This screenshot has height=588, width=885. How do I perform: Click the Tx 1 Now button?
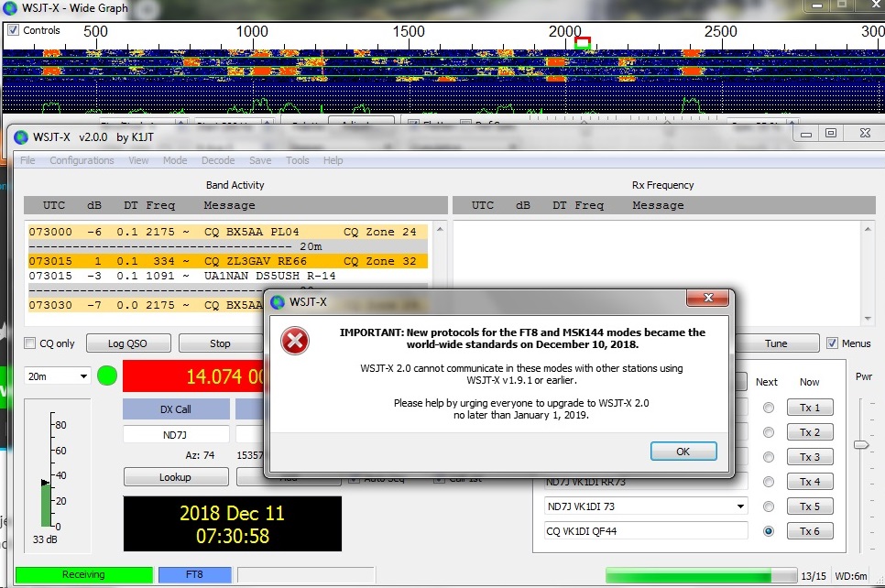(x=809, y=408)
